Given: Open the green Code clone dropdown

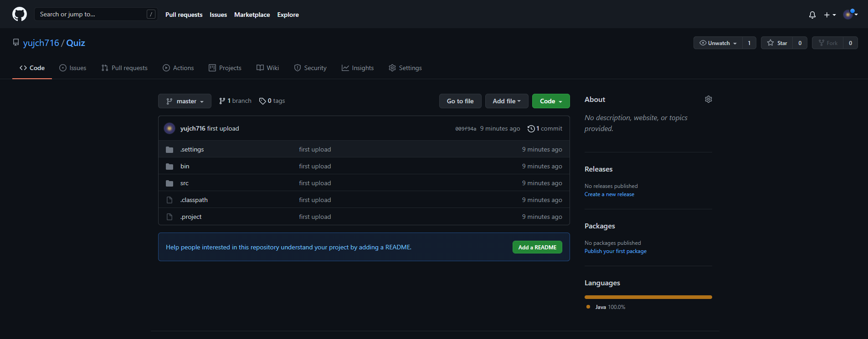Looking at the screenshot, I should click(551, 101).
